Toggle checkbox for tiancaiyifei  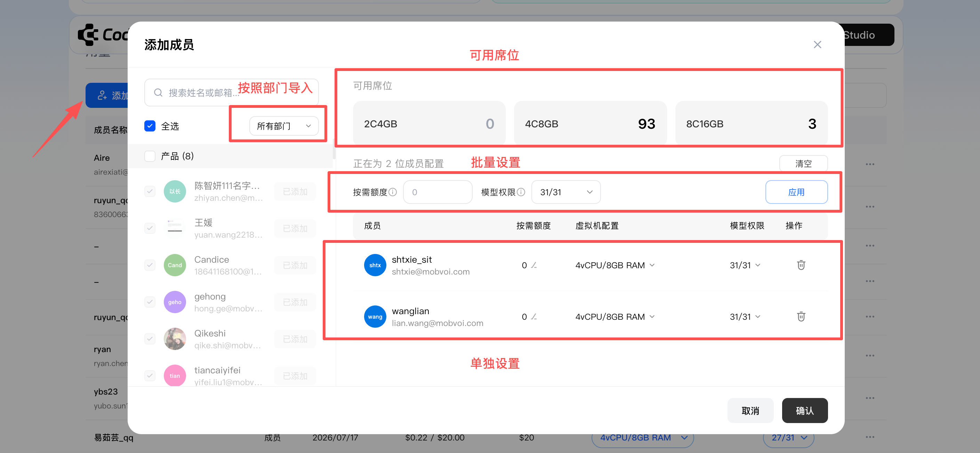pos(150,376)
